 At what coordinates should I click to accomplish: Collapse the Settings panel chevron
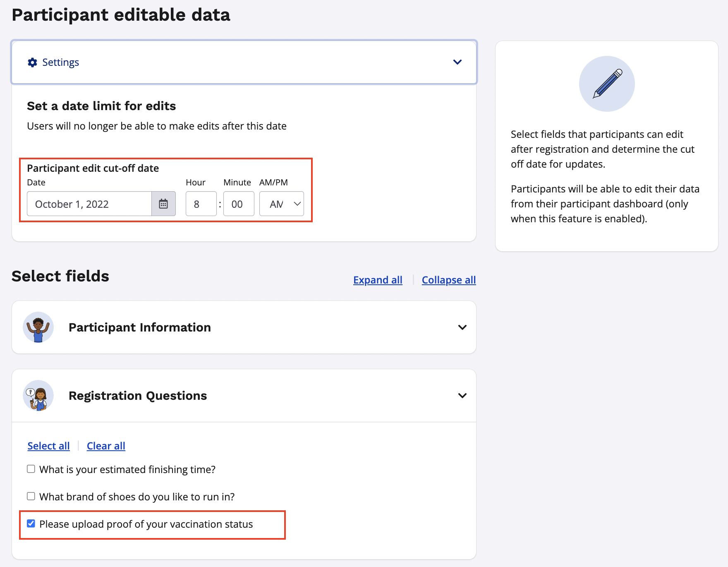(x=457, y=62)
